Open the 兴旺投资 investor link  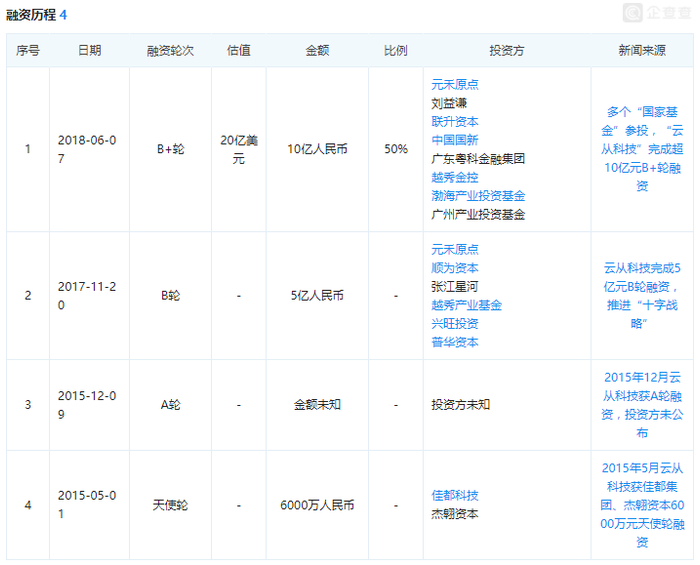coord(454,324)
